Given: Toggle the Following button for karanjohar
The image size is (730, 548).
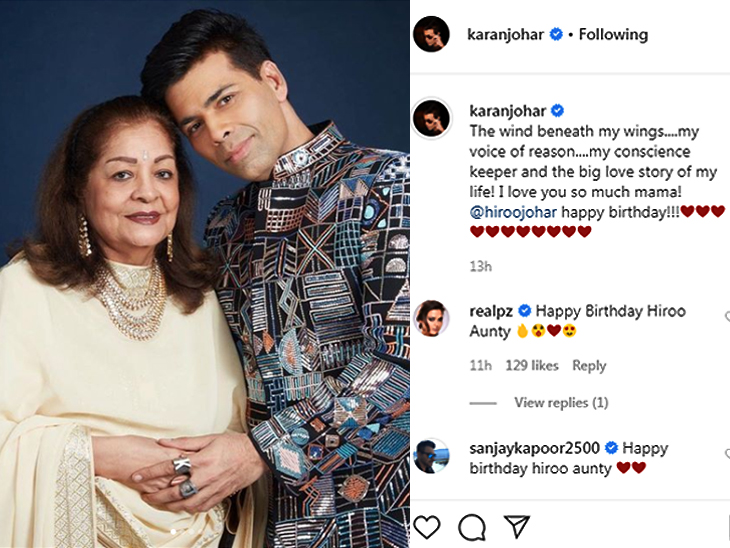Looking at the screenshot, I should pyautogui.click(x=615, y=34).
